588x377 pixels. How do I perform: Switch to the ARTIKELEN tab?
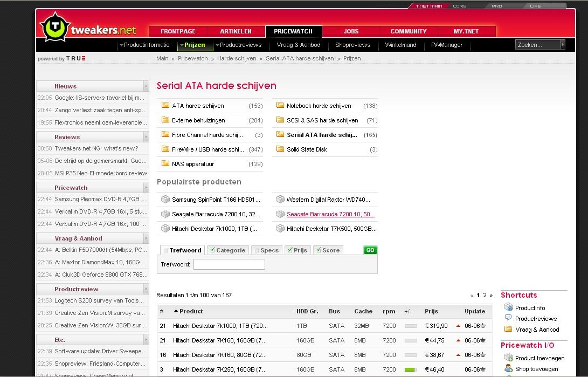[x=236, y=31]
